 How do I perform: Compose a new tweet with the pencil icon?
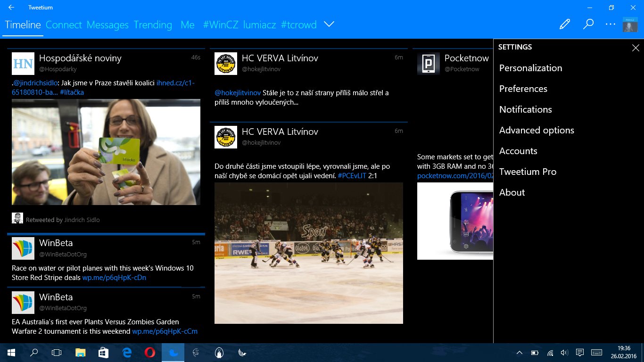coord(565,25)
